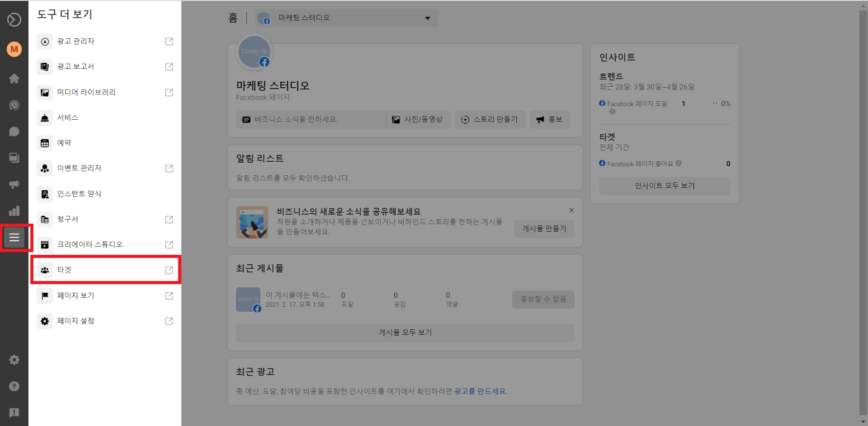Open Insights bar chart sidebar icon
Viewport: 868px width, 426px height.
click(14, 211)
